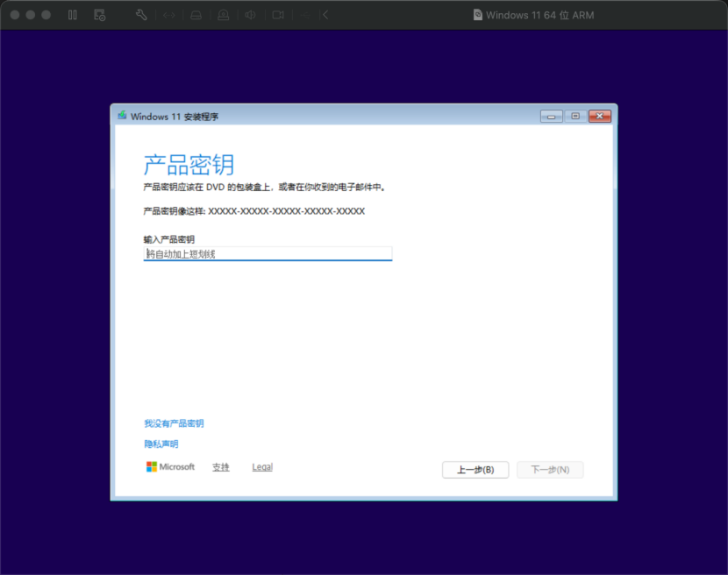728x575 pixels.
Task: Click the 上一步(B) button
Action: 475,470
